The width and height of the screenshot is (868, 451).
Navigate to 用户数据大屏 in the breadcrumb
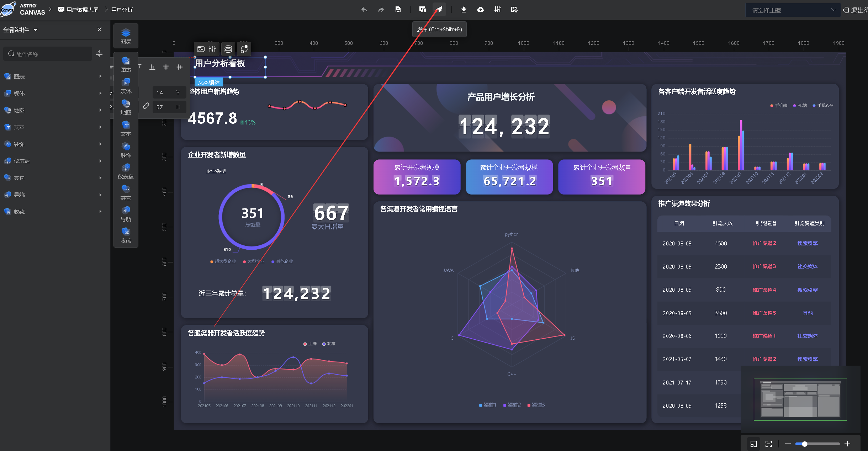[x=82, y=10]
